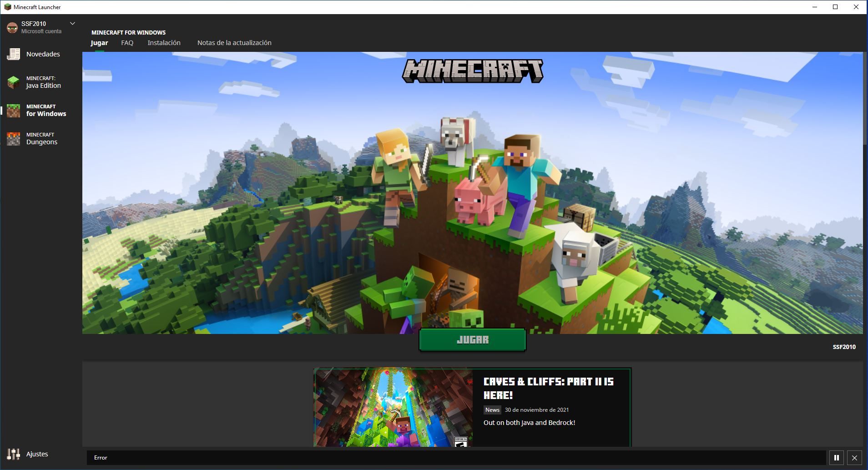Open the Minecraft Dungeons icon
This screenshot has width=868, height=470.
(x=13, y=139)
